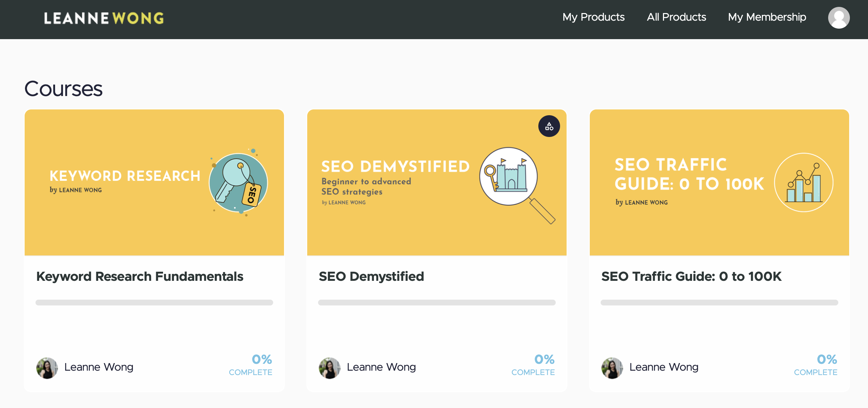
Task: Click the Leanne Wong name on SEO Demystified card
Action: click(x=381, y=367)
